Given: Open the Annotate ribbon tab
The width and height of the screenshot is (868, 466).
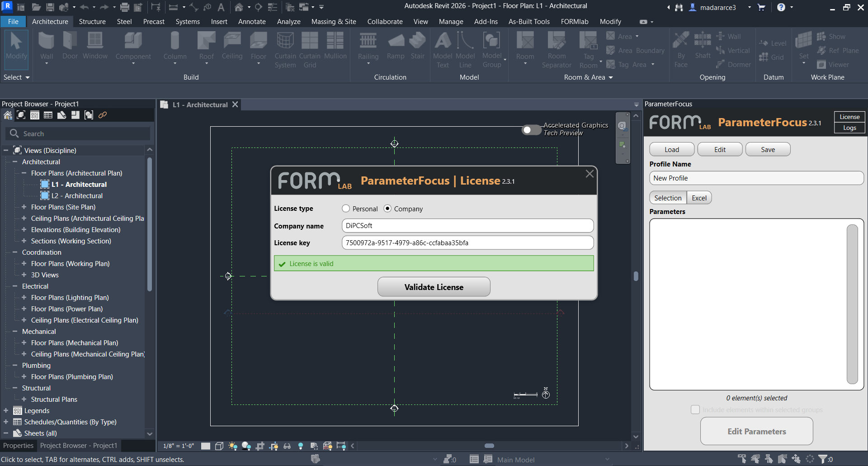Looking at the screenshot, I should click(x=252, y=22).
